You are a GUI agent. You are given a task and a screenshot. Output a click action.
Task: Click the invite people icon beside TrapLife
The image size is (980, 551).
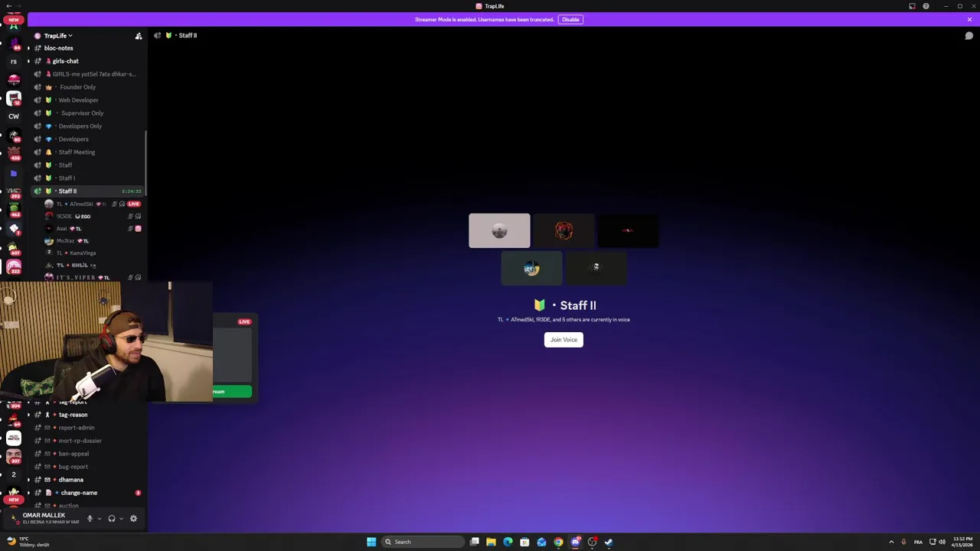pyautogui.click(x=139, y=36)
